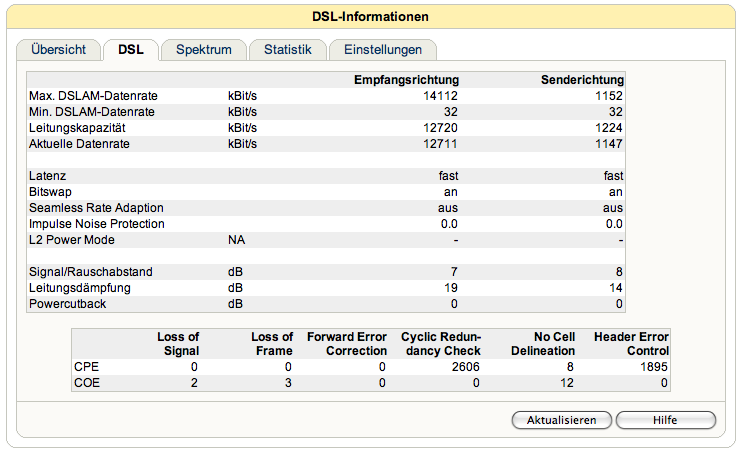
Task: Click the CPE Header Error value 1895
Action: (654, 367)
